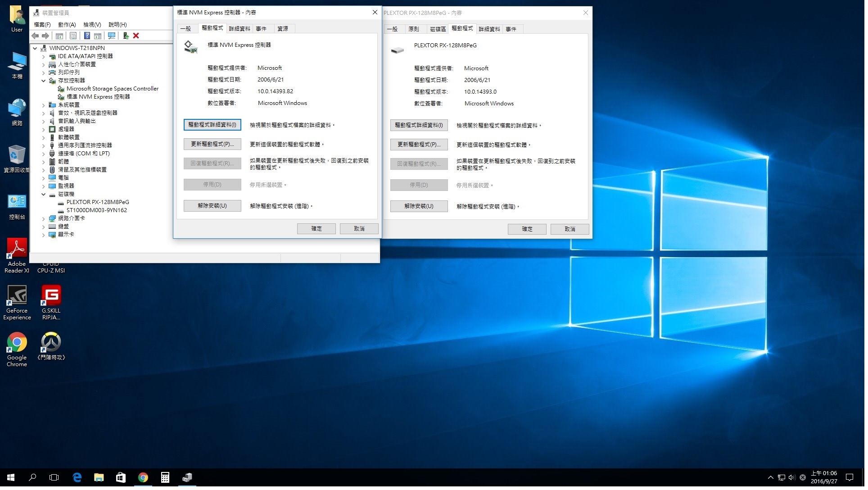868x490 pixels.
Task: Select 標準 NVM Express 控制器 in device tree
Action: coord(99,97)
